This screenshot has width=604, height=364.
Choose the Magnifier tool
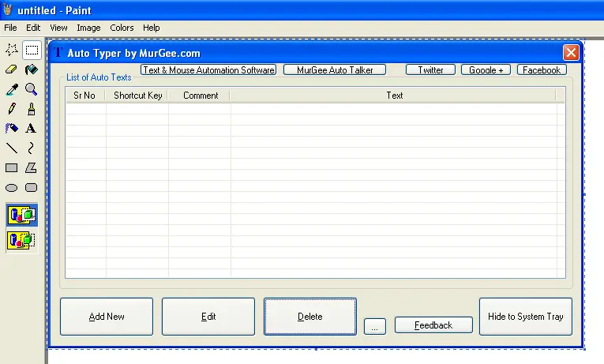pos(32,89)
